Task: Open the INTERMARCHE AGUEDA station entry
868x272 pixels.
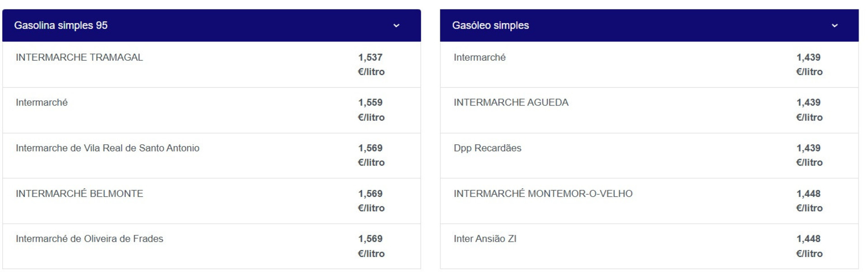Action: 511,103
